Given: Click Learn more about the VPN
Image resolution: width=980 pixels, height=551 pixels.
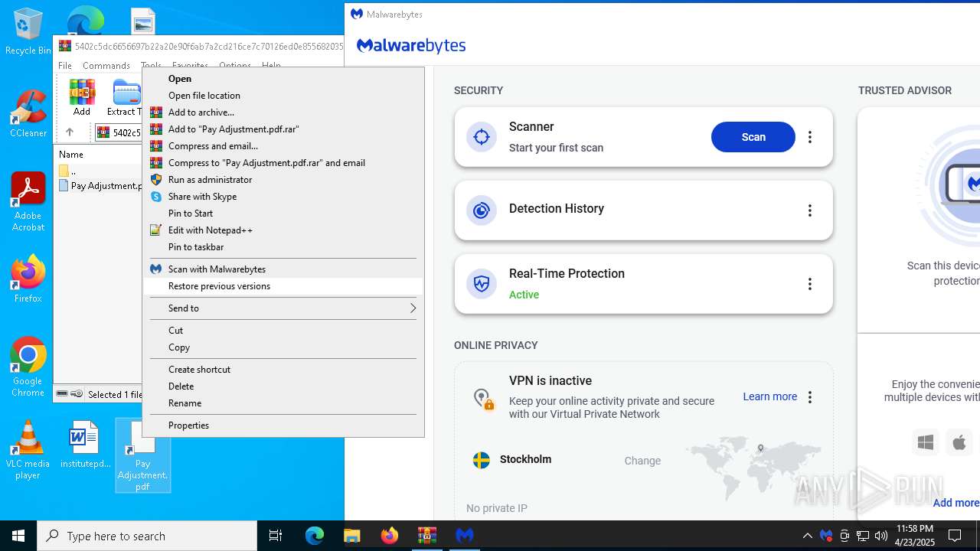Looking at the screenshot, I should (769, 396).
